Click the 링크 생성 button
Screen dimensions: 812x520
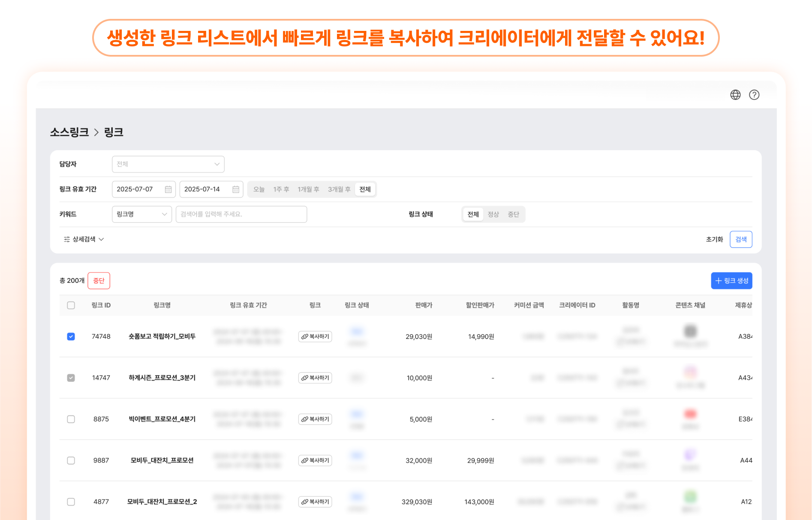pos(731,281)
